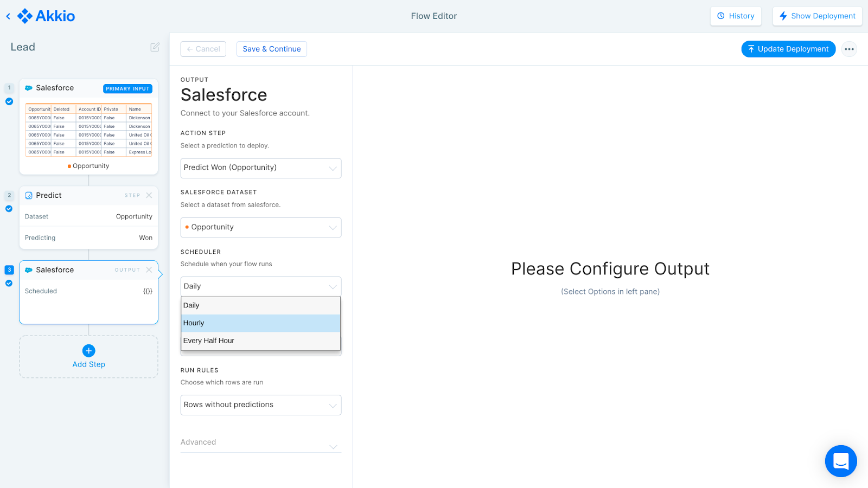This screenshot has height=488, width=868.
Task: Open the Rows without predictions dropdown
Action: (x=261, y=405)
